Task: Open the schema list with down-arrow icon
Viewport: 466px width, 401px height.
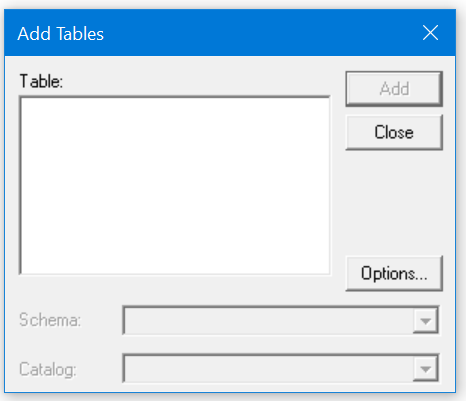Action: [x=425, y=321]
